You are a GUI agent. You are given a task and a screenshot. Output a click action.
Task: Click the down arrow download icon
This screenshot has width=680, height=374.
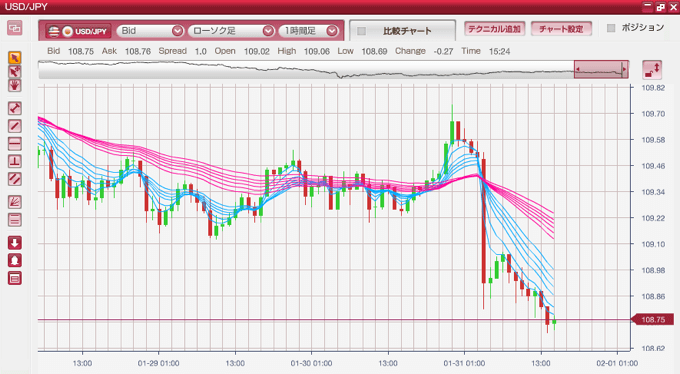[14, 243]
